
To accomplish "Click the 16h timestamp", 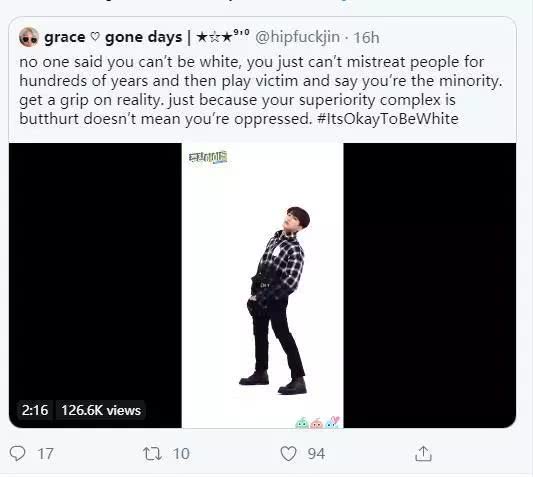I will tap(366, 37).
